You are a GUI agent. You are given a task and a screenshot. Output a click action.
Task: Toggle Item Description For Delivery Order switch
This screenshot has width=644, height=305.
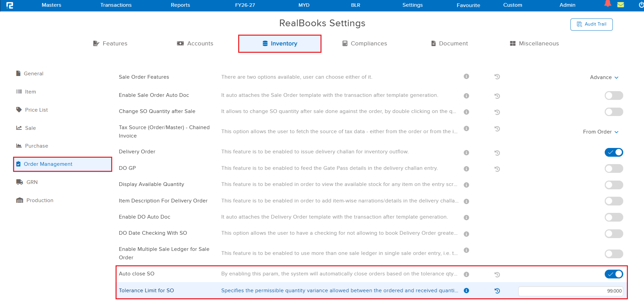pos(614,201)
